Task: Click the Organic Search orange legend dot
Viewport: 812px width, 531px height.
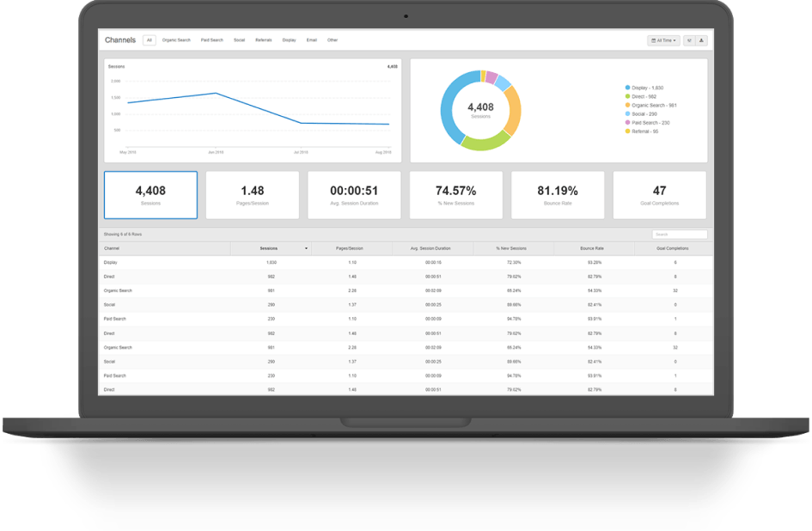Action: (x=628, y=105)
